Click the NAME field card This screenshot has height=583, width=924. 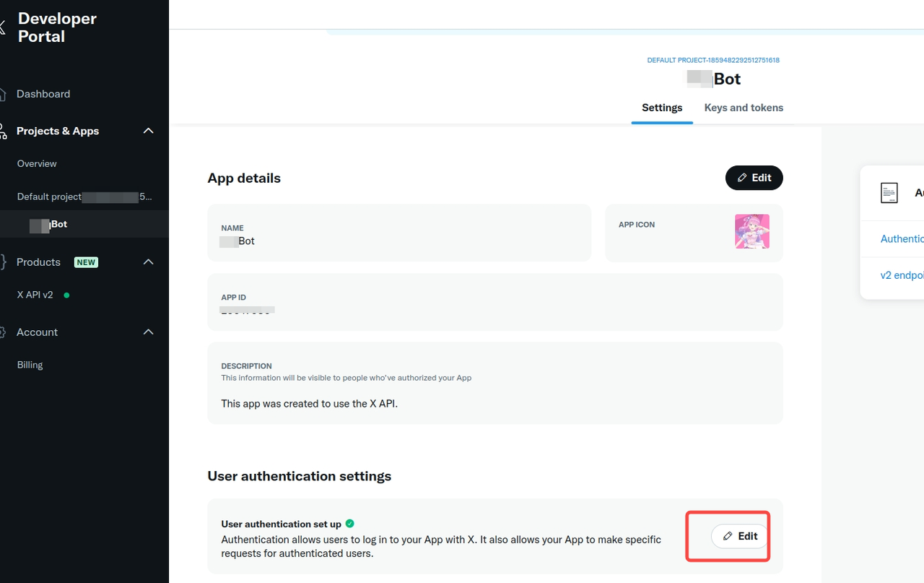pyautogui.click(x=399, y=233)
